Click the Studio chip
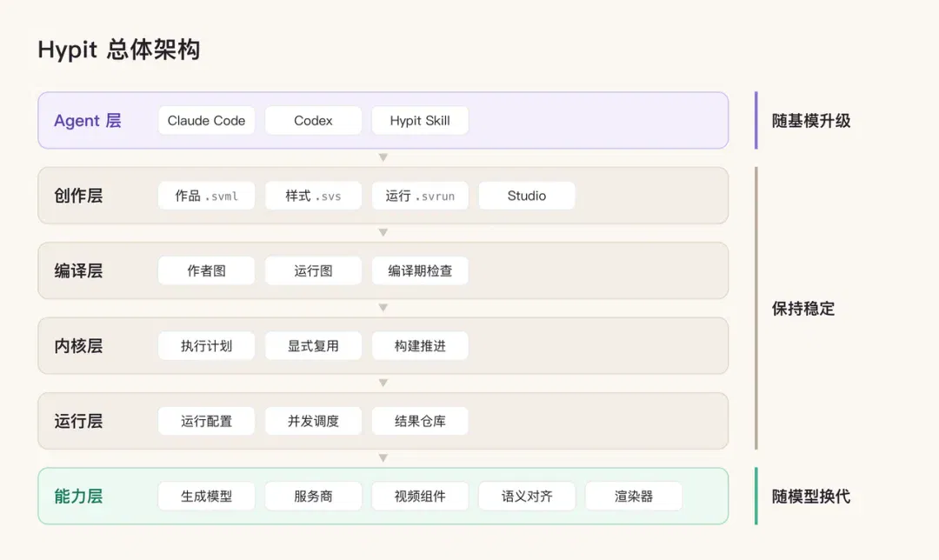The width and height of the screenshot is (939, 560). (527, 196)
